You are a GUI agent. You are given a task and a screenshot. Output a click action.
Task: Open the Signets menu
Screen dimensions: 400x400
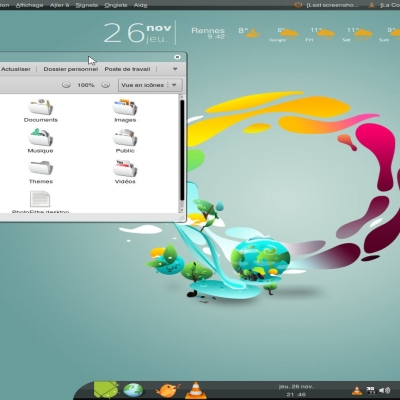(87, 5)
